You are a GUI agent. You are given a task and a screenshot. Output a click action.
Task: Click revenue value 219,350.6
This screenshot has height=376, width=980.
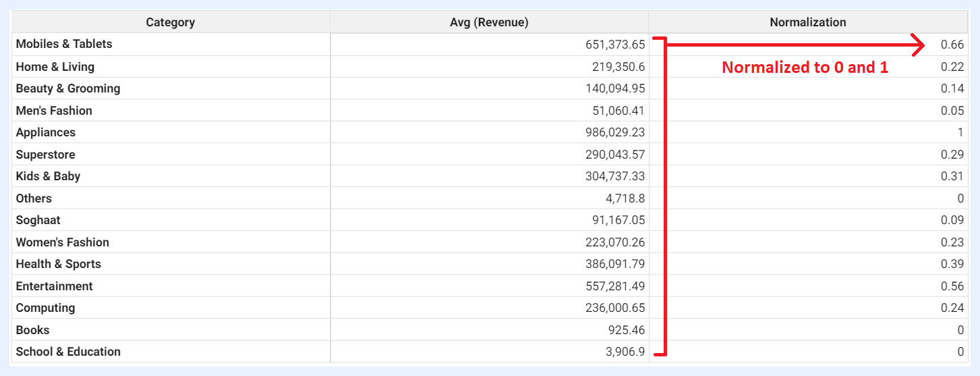(618, 67)
